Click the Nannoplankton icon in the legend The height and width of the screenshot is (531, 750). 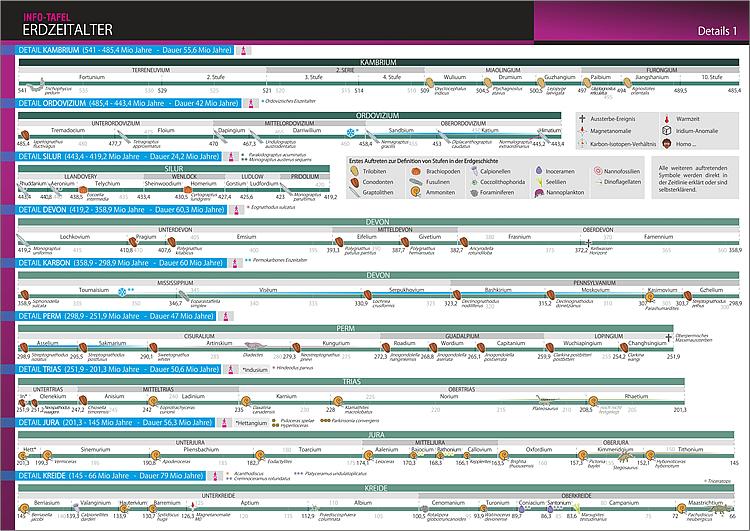540,193
